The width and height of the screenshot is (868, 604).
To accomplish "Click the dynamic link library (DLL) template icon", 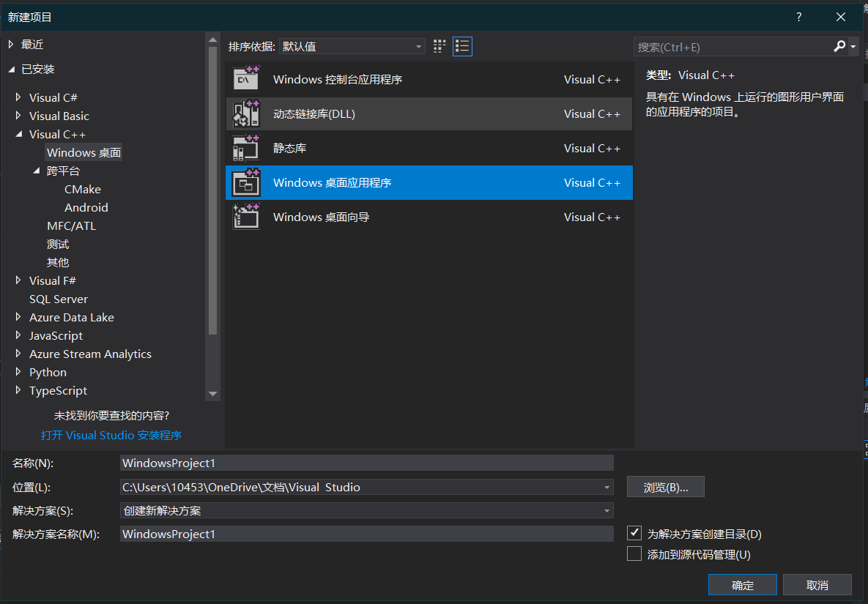I will 246,113.
